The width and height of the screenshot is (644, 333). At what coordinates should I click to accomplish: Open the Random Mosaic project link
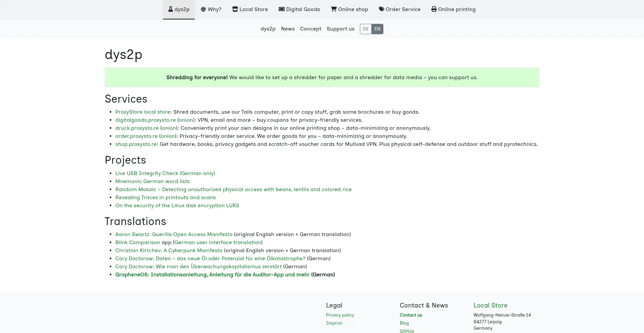coord(233,189)
